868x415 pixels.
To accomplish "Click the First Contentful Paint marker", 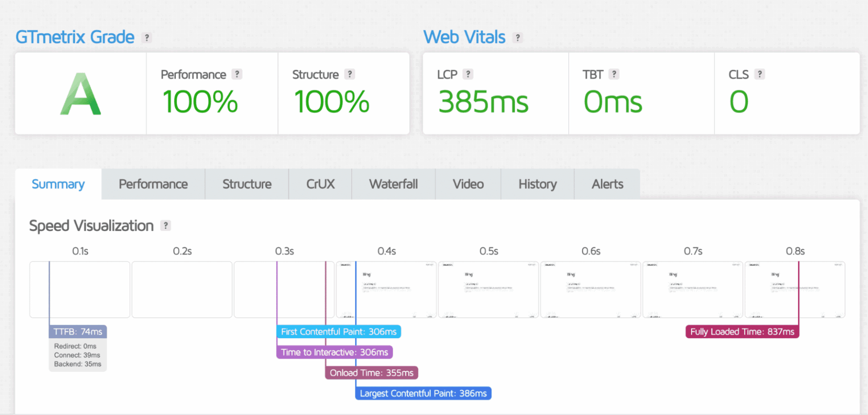I will pos(339,332).
